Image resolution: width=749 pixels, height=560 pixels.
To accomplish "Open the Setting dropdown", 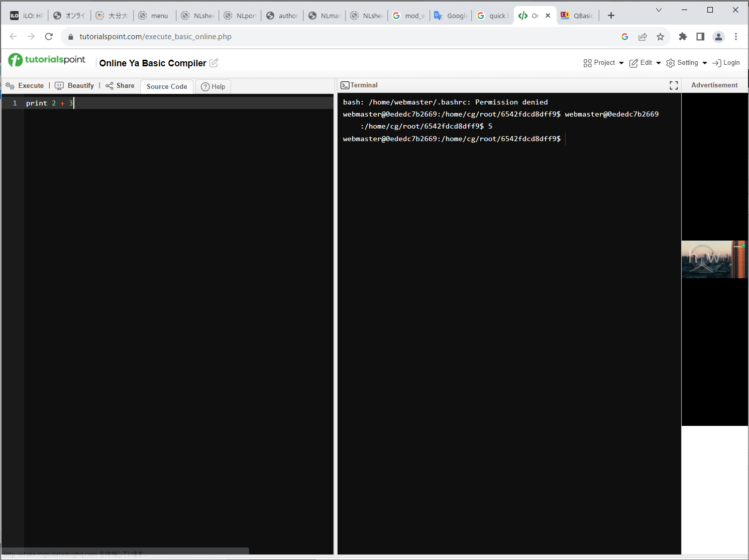I will pyautogui.click(x=686, y=63).
